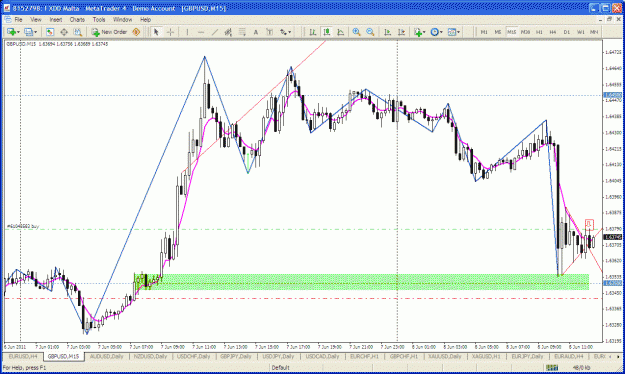Choose the Text tool (A)
The width and height of the screenshot is (625, 374).
[256, 32]
